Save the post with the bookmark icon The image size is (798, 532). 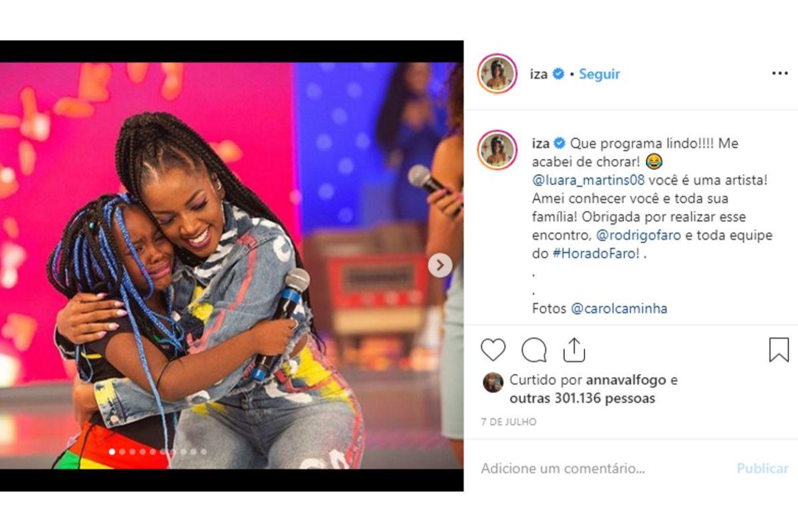pos(779,350)
